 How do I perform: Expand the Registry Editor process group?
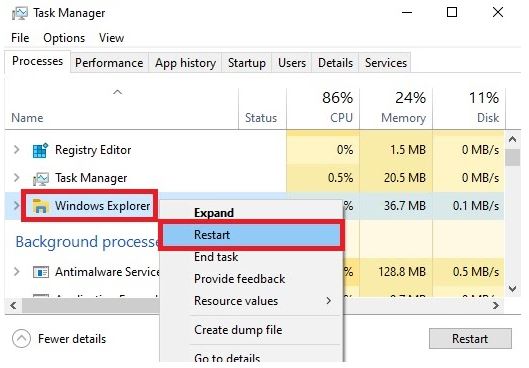coord(16,149)
